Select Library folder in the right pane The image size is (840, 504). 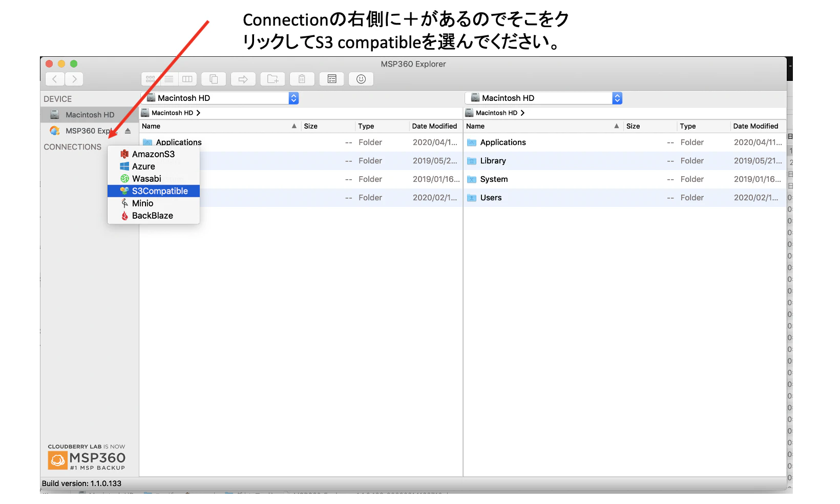coord(625,161)
